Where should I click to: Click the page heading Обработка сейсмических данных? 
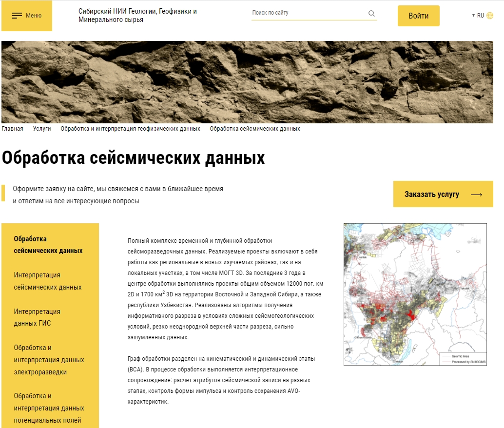(x=134, y=158)
